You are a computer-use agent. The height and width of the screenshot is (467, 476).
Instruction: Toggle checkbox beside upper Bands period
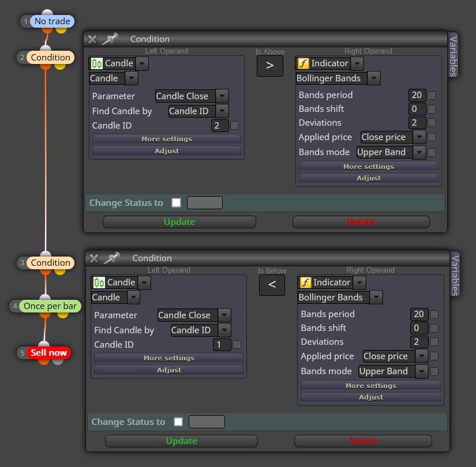tap(432, 95)
